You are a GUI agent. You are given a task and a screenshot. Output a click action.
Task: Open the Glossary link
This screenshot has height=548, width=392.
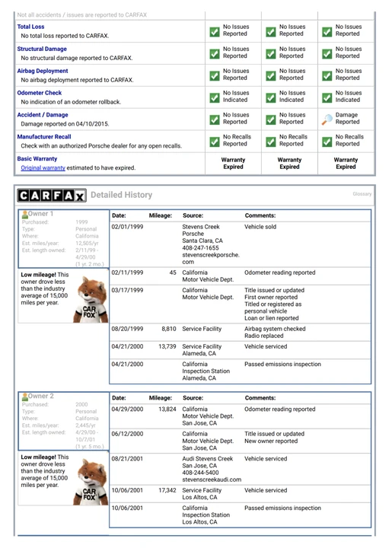tap(362, 194)
